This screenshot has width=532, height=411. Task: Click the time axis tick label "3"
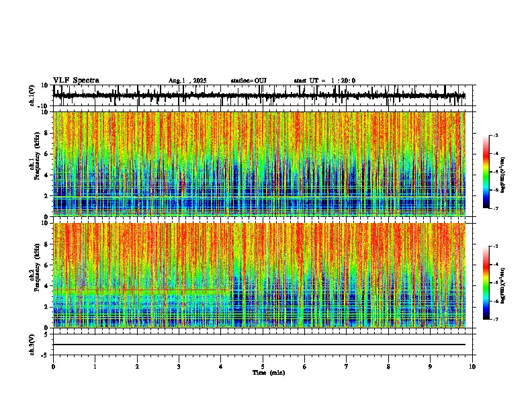click(179, 367)
